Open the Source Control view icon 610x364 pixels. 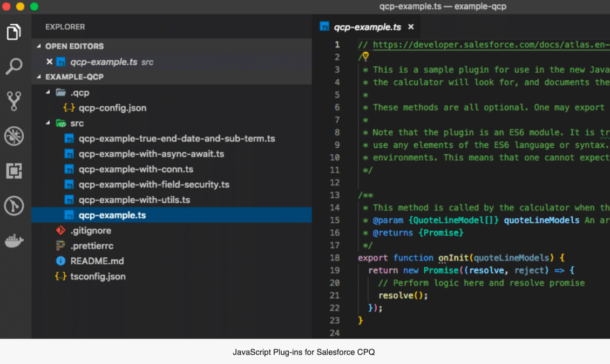14,101
